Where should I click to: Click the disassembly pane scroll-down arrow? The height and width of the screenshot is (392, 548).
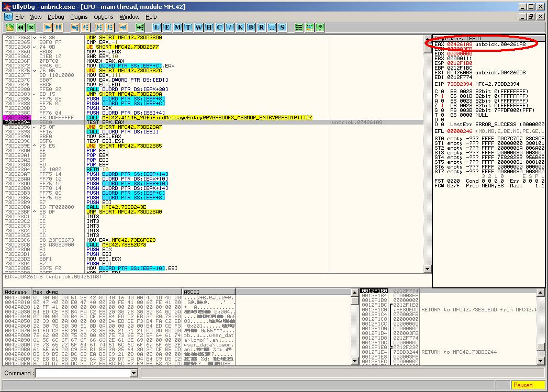(x=427, y=268)
